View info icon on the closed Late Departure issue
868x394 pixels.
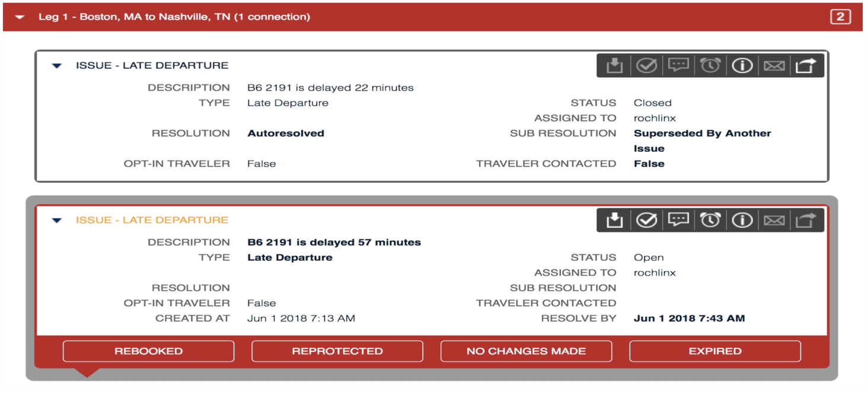coord(742,65)
